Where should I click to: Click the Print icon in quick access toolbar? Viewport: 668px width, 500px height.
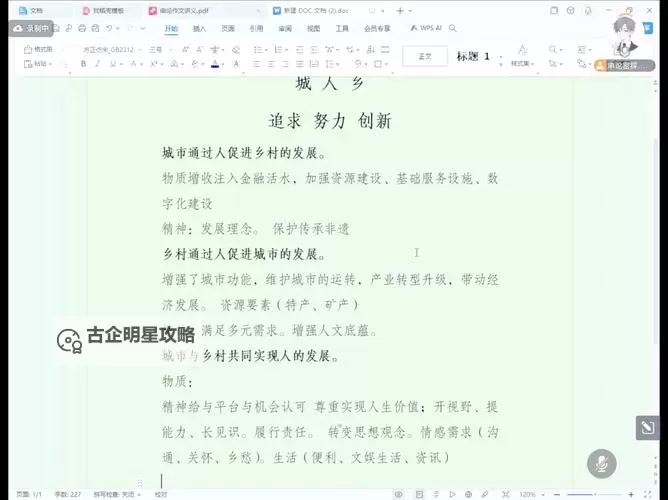82,28
